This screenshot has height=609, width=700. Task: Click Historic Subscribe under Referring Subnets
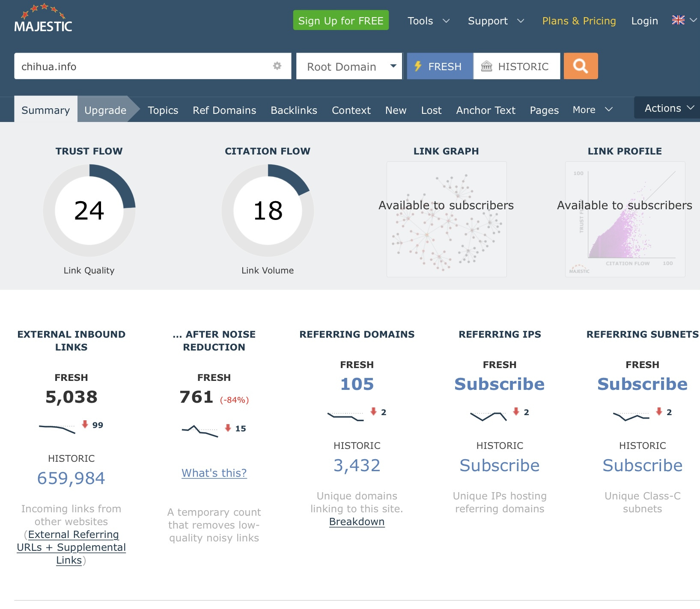(642, 465)
